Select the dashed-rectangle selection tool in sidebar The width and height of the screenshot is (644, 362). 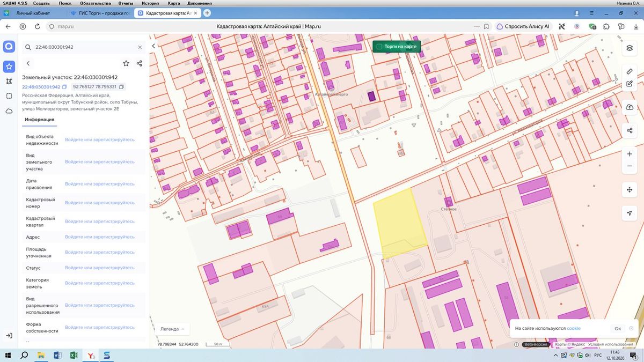[9, 96]
